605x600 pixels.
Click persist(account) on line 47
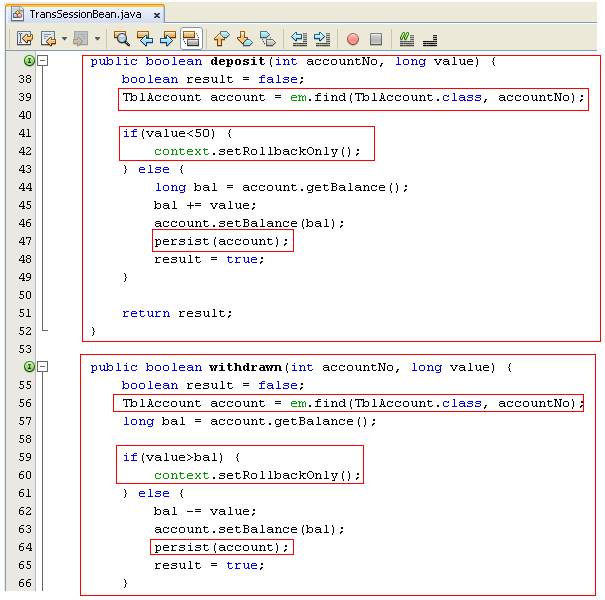pyautogui.click(x=221, y=241)
